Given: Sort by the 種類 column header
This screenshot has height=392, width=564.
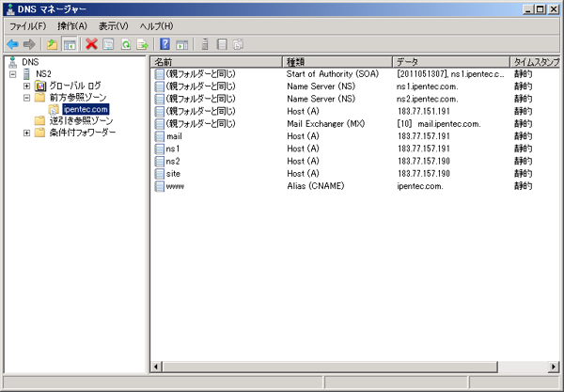Looking at the screenshot, I should pos(337,62).
